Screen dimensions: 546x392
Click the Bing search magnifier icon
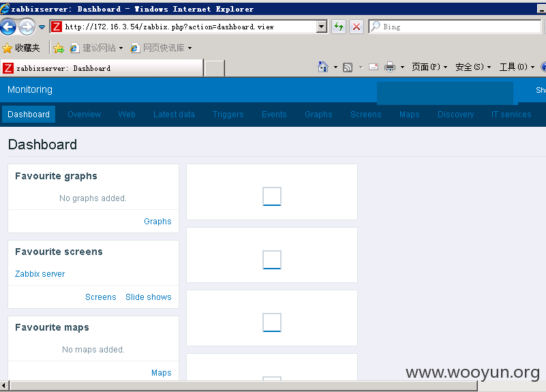[x=375, y=27]
